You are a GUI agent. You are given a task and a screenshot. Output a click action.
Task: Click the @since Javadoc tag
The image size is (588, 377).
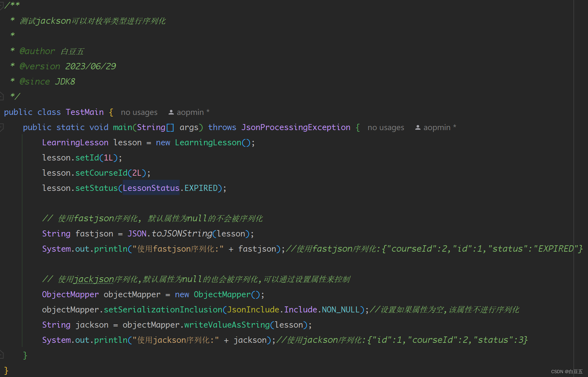coord(35,82)
